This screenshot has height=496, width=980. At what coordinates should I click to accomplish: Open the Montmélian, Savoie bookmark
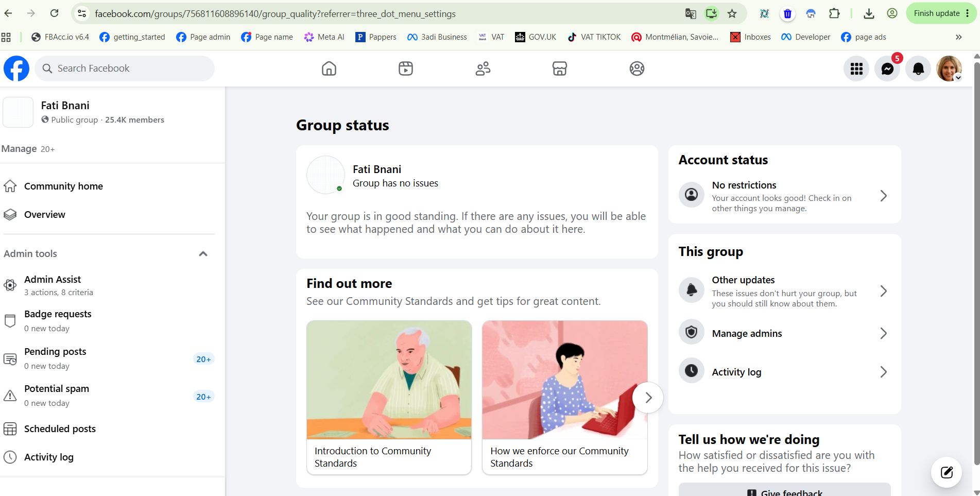tap(675, 37)
